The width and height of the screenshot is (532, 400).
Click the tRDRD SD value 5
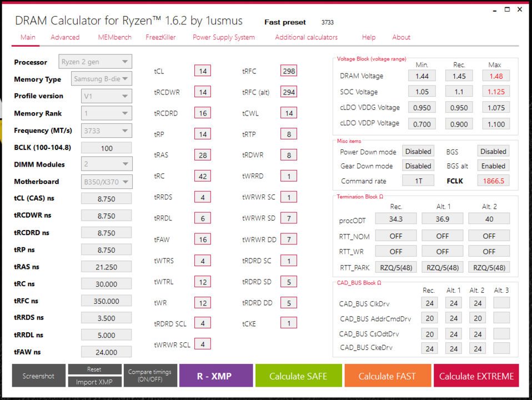click(x=289, y=282)
